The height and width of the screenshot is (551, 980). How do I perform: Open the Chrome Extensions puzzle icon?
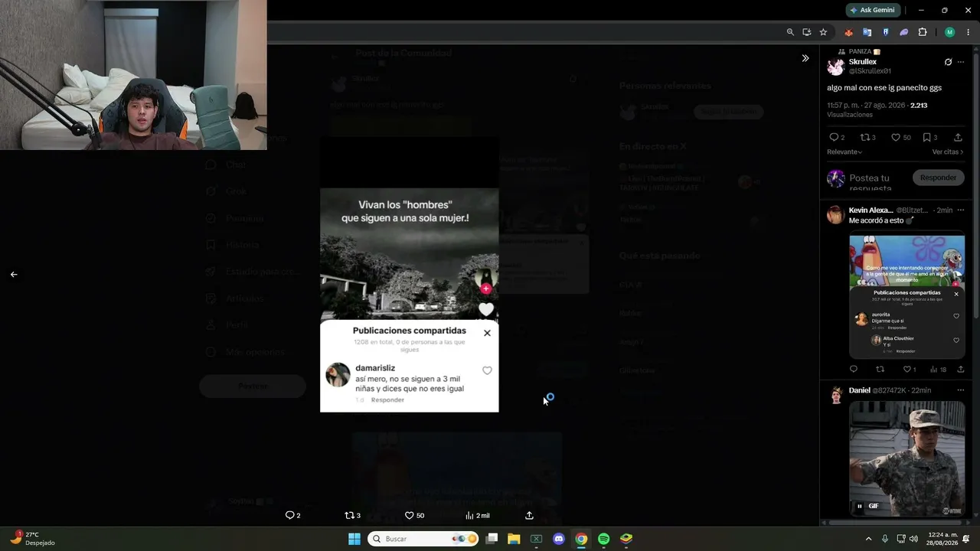pos(922,32)
